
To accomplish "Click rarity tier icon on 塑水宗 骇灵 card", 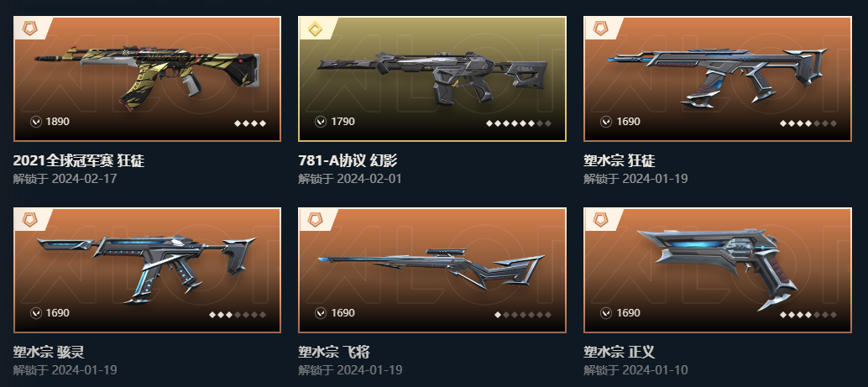I will coord(30,220).
